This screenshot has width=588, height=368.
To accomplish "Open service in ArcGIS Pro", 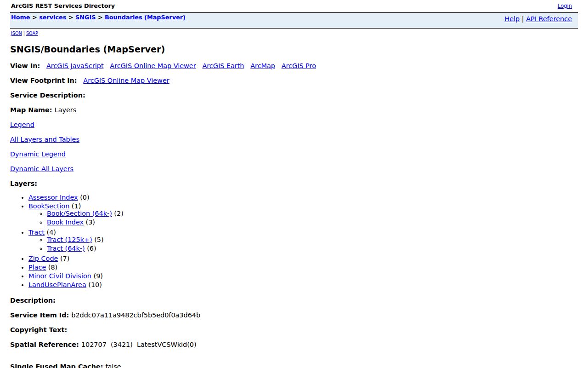I will (x=299, y=66).
